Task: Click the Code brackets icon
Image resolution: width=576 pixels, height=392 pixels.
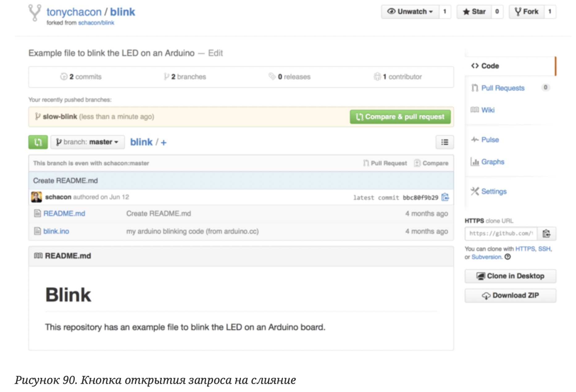Action: (475, 66)
